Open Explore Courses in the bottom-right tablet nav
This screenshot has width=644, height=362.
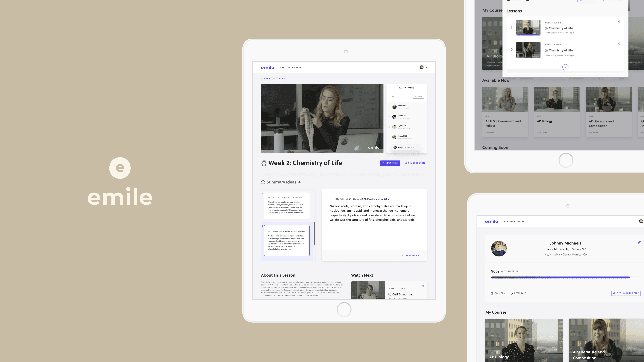514,222
